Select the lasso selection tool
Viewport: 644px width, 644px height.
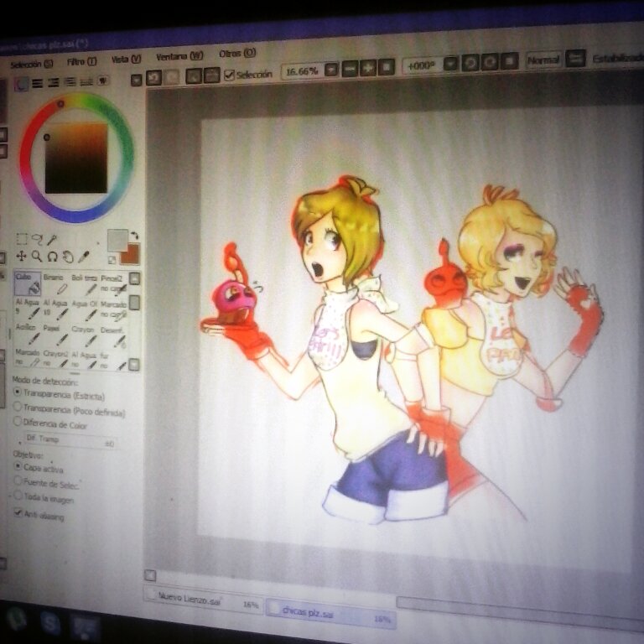click(x=37, y=239)
